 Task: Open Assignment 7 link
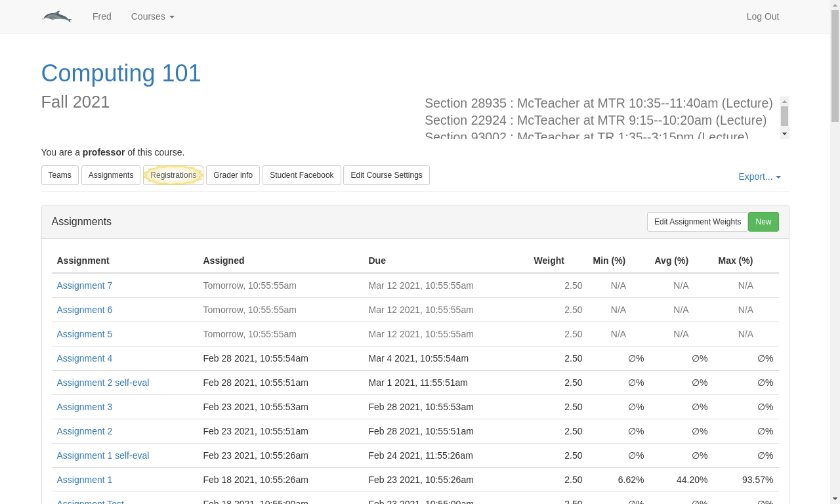(85, 285)
